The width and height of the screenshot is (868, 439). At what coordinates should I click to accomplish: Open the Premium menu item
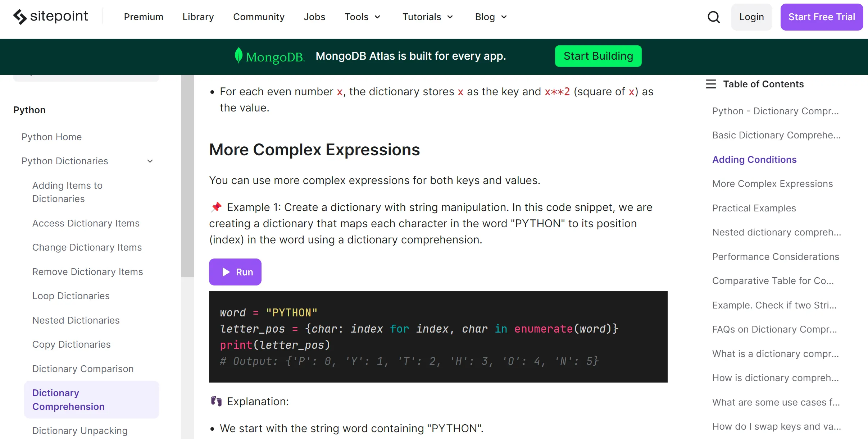(144, 17)
